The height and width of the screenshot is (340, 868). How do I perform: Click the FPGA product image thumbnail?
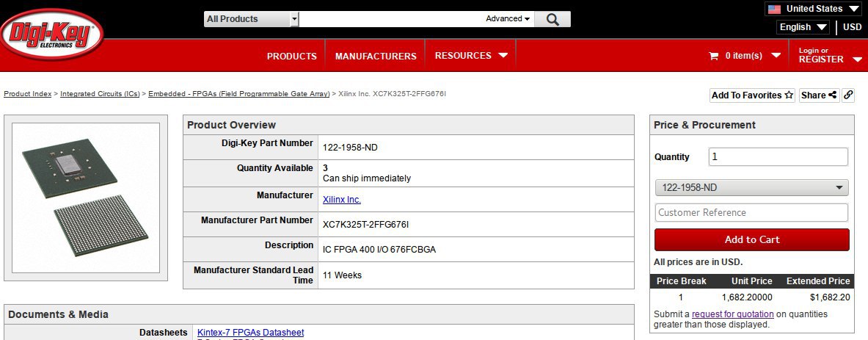tap(86, 198)
